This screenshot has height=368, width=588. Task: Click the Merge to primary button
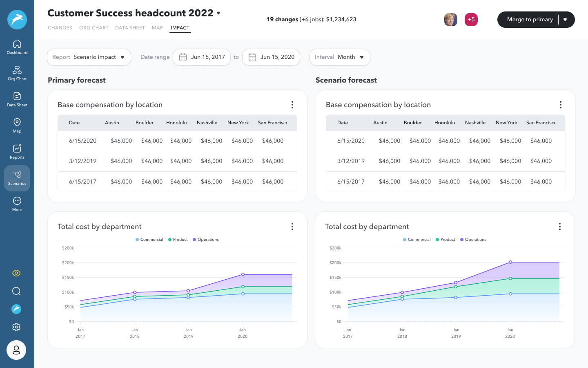(x=530, y=20)
